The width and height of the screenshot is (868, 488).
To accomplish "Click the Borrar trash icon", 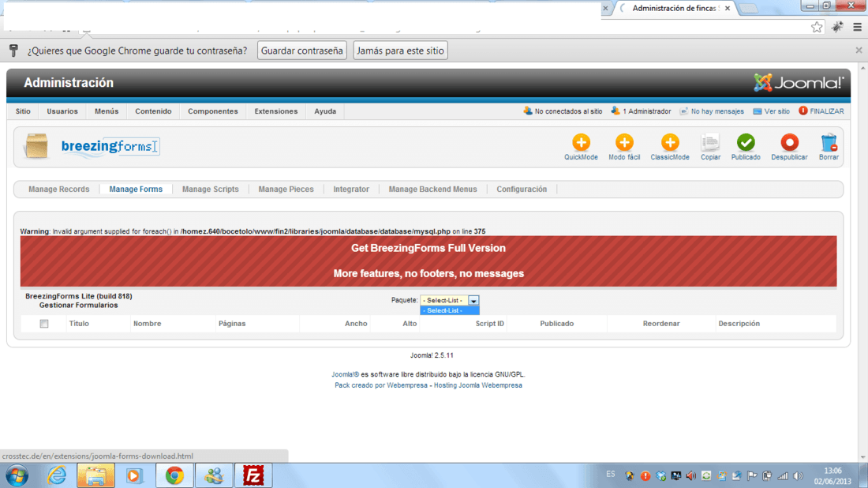I will point(829,142).
